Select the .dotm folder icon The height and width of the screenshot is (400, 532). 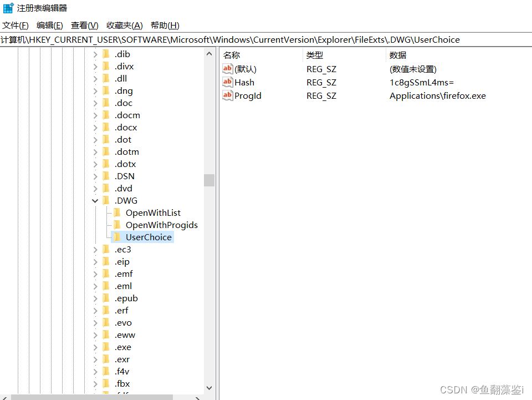(106, 152)
